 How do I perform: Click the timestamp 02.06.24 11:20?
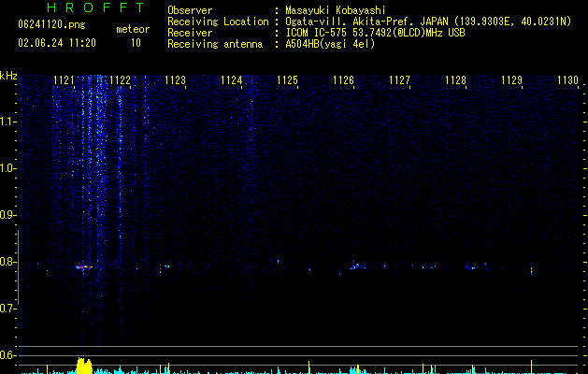(x=57, y=43)
